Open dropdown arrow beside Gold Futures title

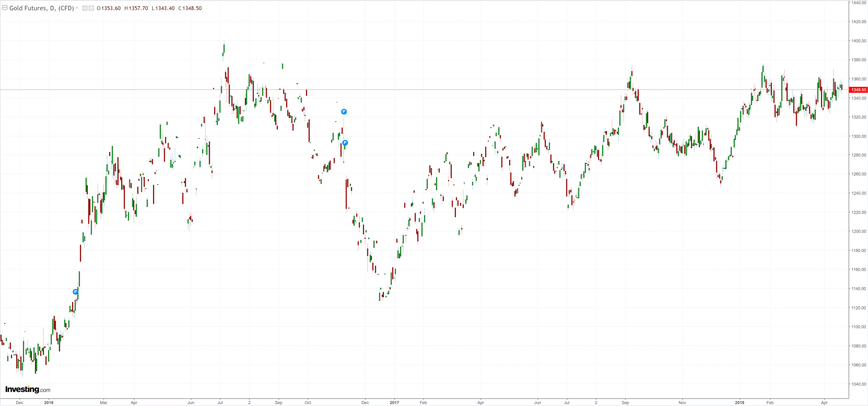pos(77,8)
